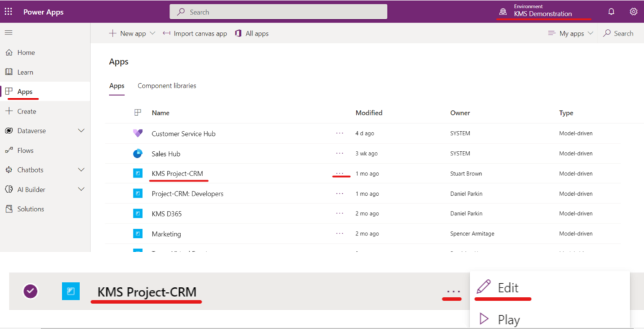Open the Marketing app
Image resolution: width=644 pixels, height=329 pixels.
click(166, 234)
